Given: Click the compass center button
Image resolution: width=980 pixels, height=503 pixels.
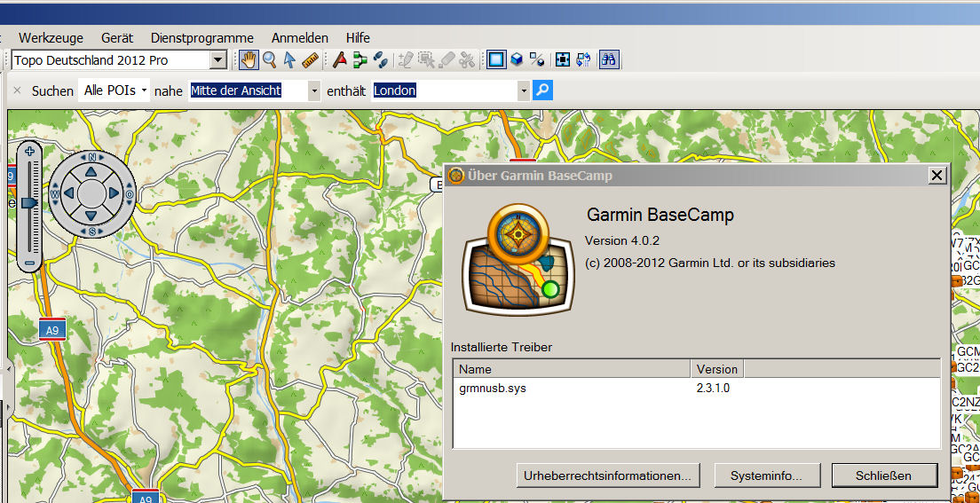Looking at the screenshot, I should [92, 193].
